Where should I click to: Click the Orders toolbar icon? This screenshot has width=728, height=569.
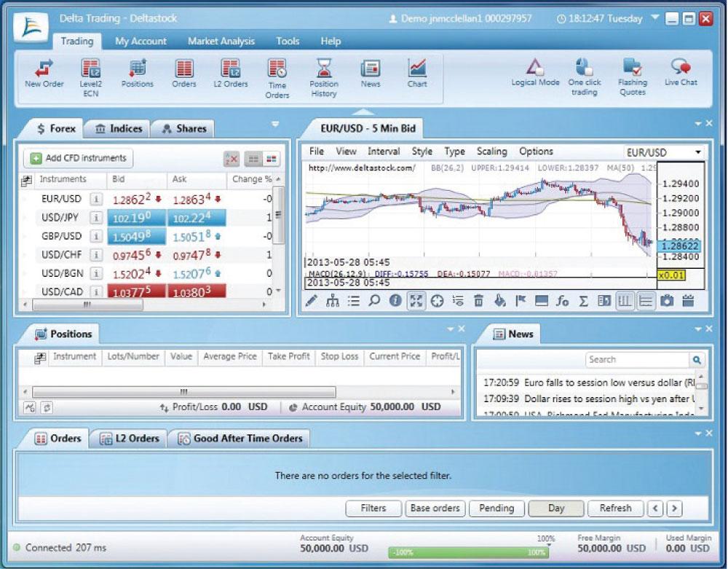(184, 74)
